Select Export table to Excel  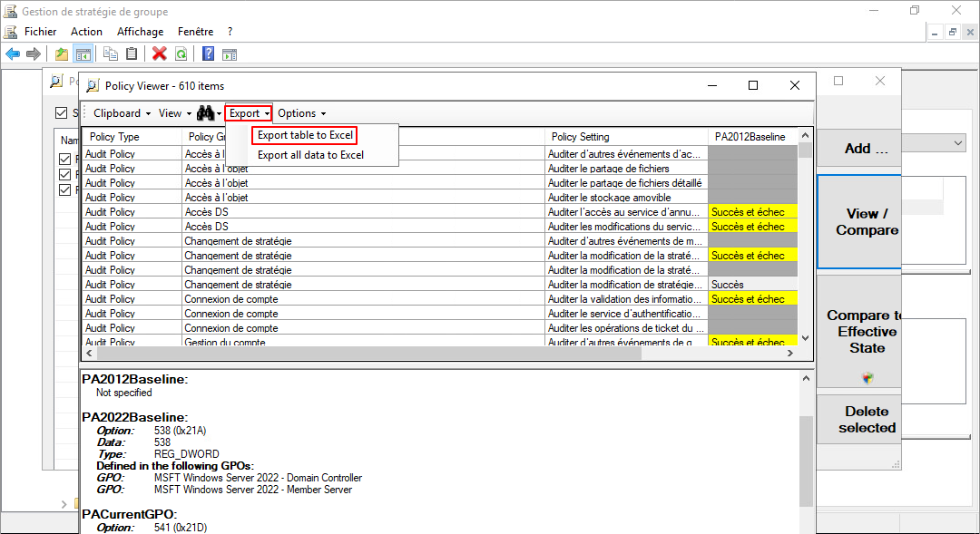tap(305, 135)
